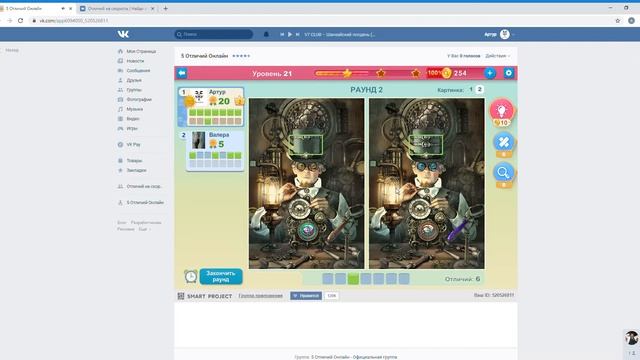Click the blue plus button to add coins
The image size is (640, 360).
490,73
